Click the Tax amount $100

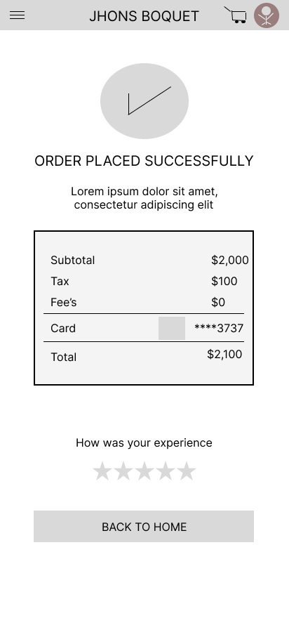tap(224, 281)
